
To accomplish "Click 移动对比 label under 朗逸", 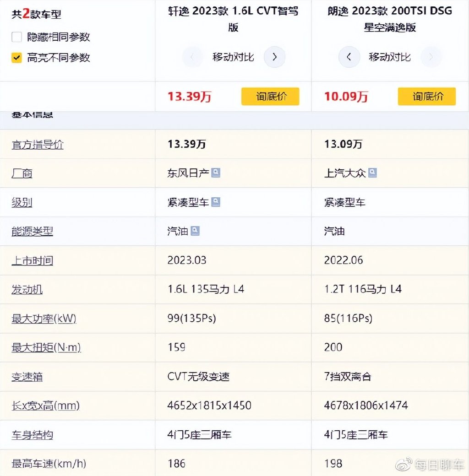I will pos(390,57).
